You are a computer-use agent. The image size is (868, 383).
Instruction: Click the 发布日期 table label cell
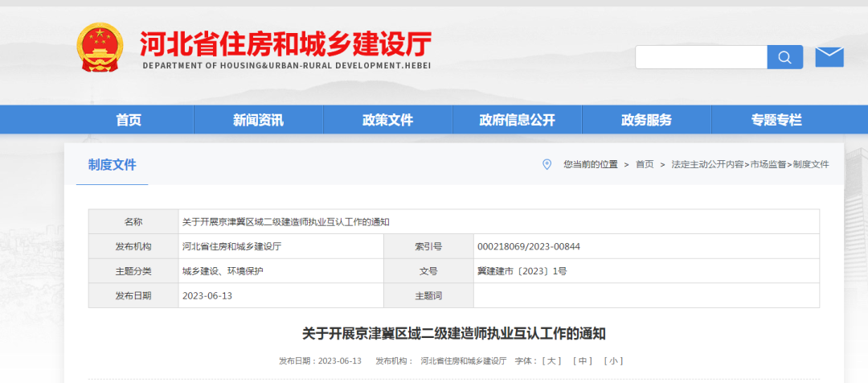click(133, 296)
